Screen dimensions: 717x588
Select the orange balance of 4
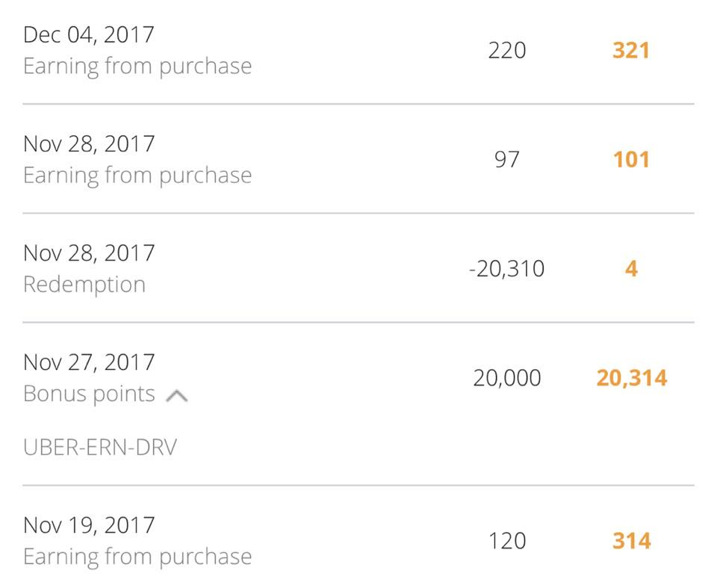tap(630, 268)
